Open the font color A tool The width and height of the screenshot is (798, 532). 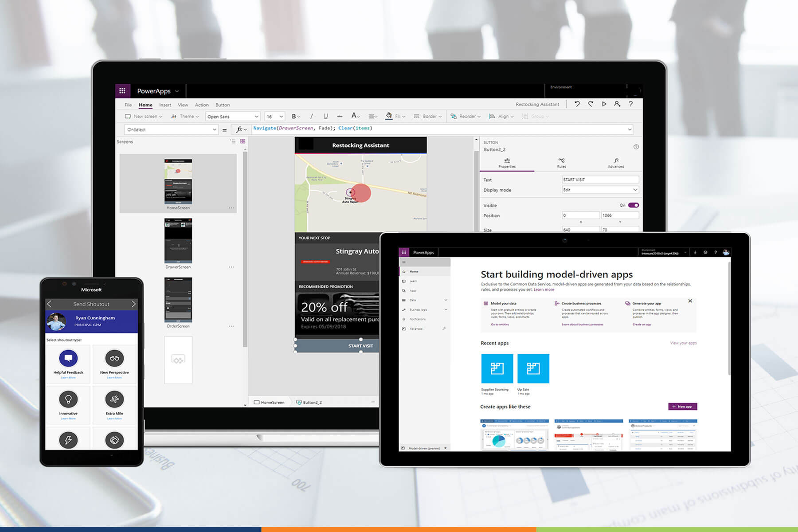[355, 116]
